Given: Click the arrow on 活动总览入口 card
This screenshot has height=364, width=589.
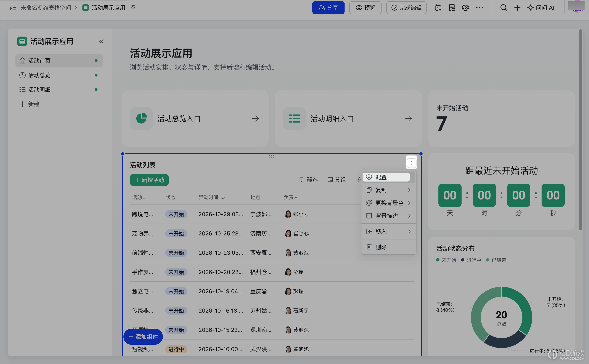Looking at the screenshot, I should point(255,119).
